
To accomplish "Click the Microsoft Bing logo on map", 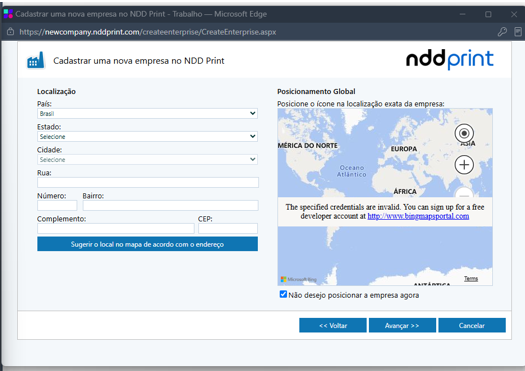I will (x=298, y=279).
